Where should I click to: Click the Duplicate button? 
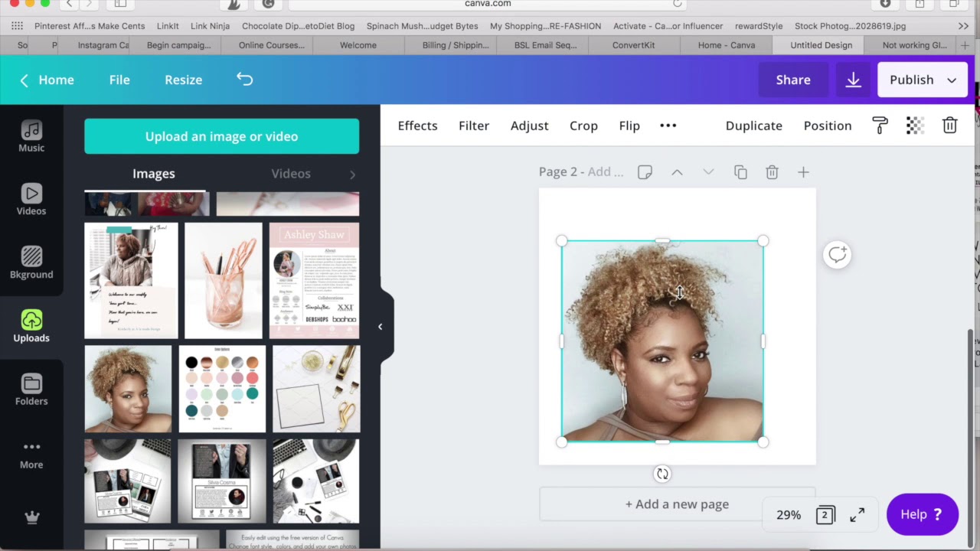[754, 126]
